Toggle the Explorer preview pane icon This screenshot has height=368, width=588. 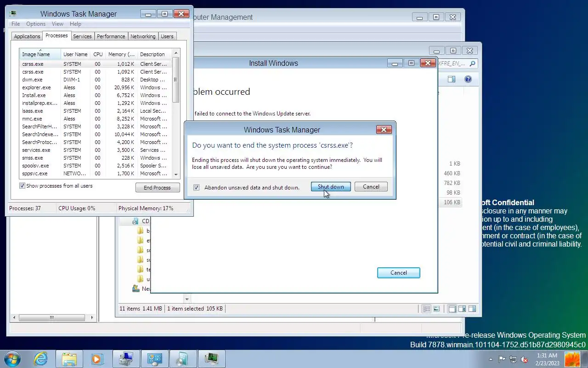tap(452, 79)
